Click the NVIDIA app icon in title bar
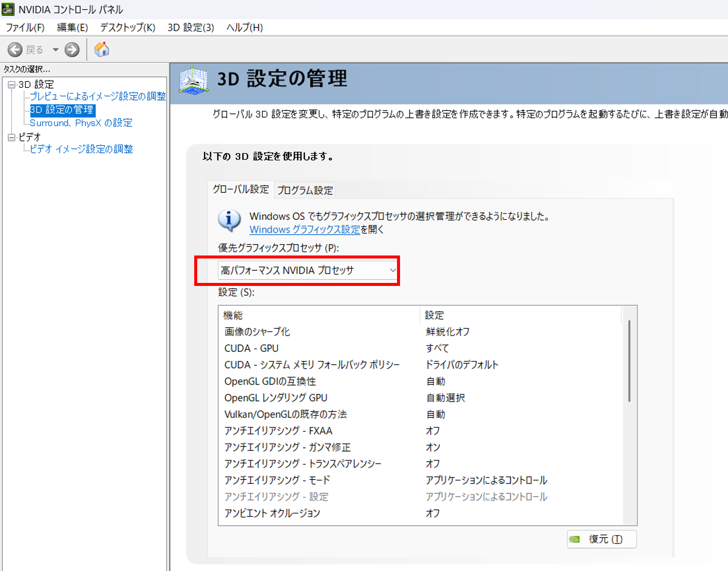Viewport: 728px width, 571px height. tap(8, 9)
